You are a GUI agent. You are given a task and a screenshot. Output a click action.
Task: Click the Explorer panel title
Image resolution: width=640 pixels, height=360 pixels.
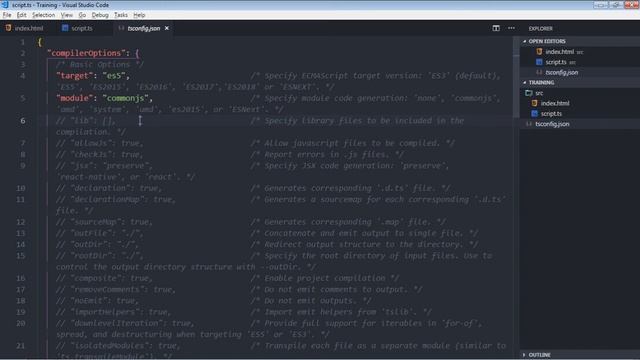click(x=540, y=29)
